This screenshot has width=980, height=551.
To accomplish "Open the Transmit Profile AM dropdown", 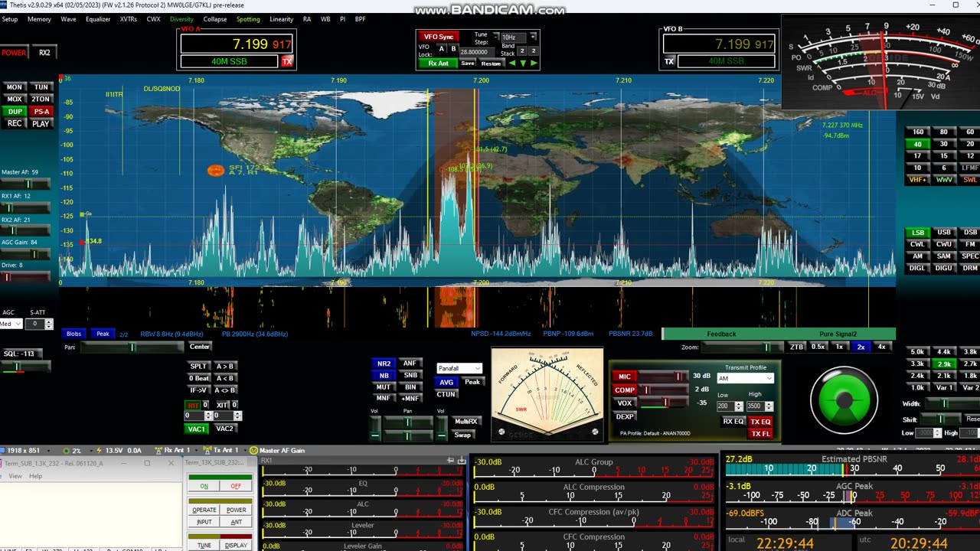I will coord(745,378).
